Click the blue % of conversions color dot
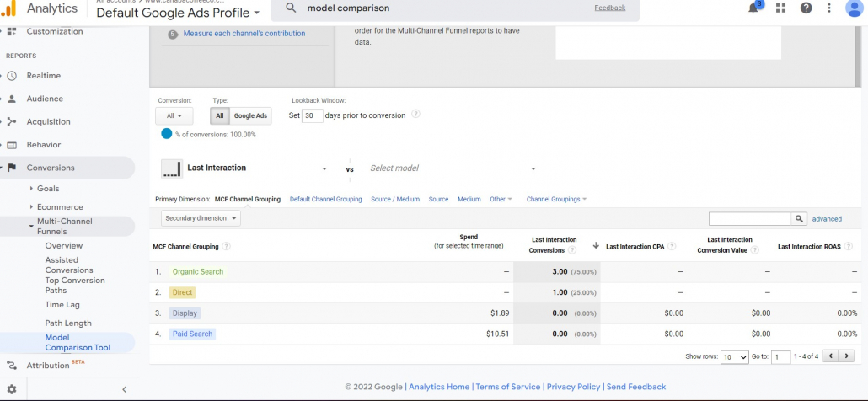Screen dimensions: 868x401 [166, 133]
